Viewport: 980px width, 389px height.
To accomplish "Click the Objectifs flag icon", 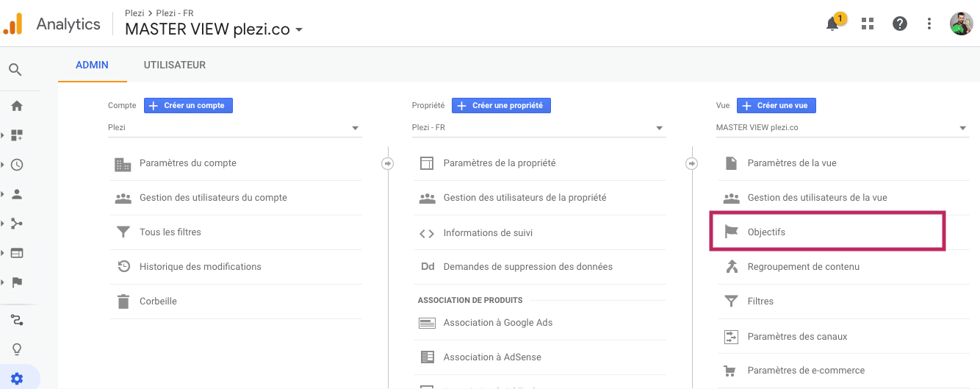I will point(731,232).
